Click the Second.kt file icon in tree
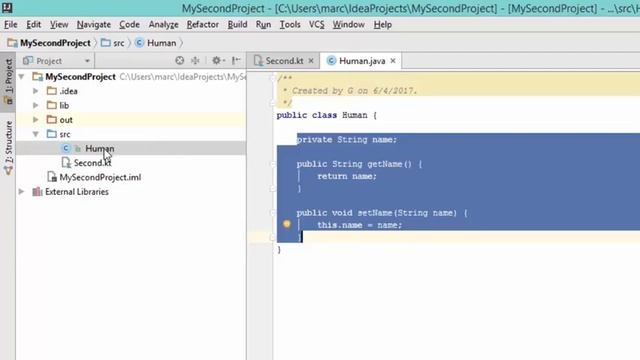 [x=66, y=162]
